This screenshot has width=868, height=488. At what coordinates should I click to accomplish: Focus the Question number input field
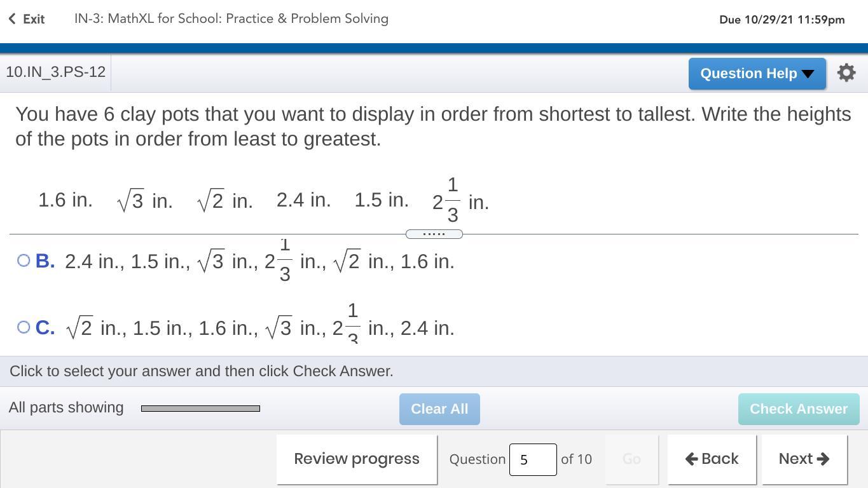532,459
